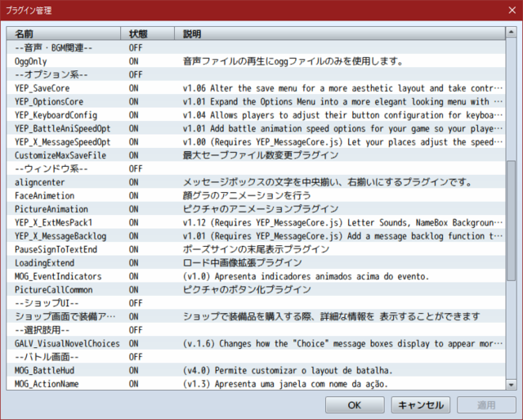Click the ON status of MOG_BattleHud
Screen dimensions: 523x420
[x=134, y=370]
